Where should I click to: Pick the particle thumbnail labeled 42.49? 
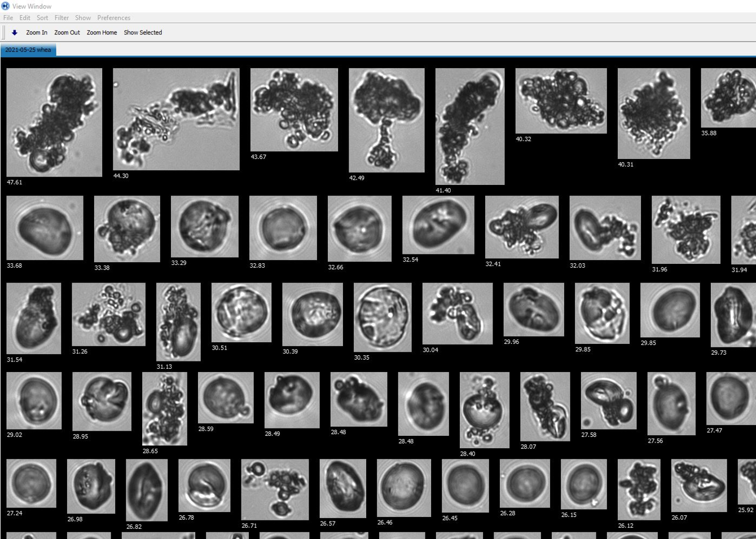386,120
